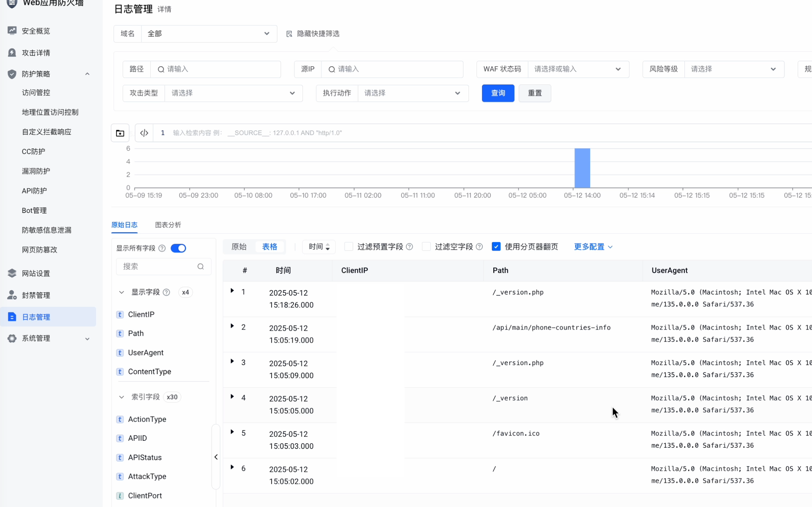The width and height of the screenshot is (812, 507).
Task: Expand log row 1 details
Action: [232, 291]
